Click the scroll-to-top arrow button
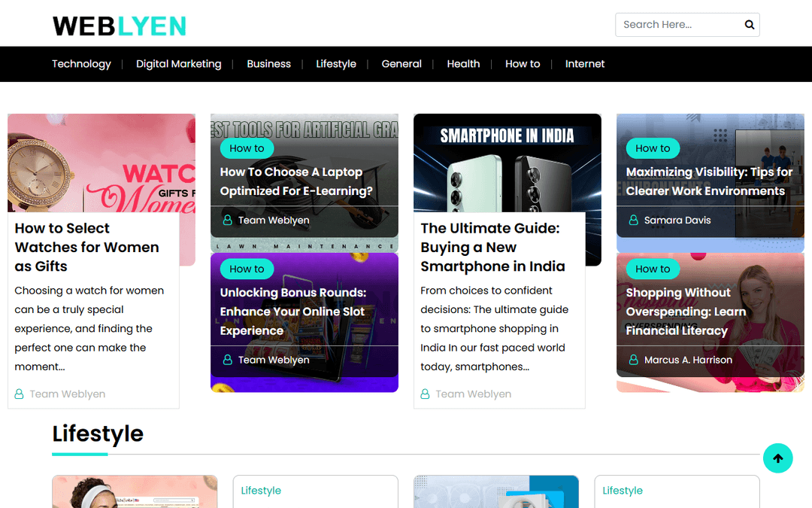 point(778,458)
